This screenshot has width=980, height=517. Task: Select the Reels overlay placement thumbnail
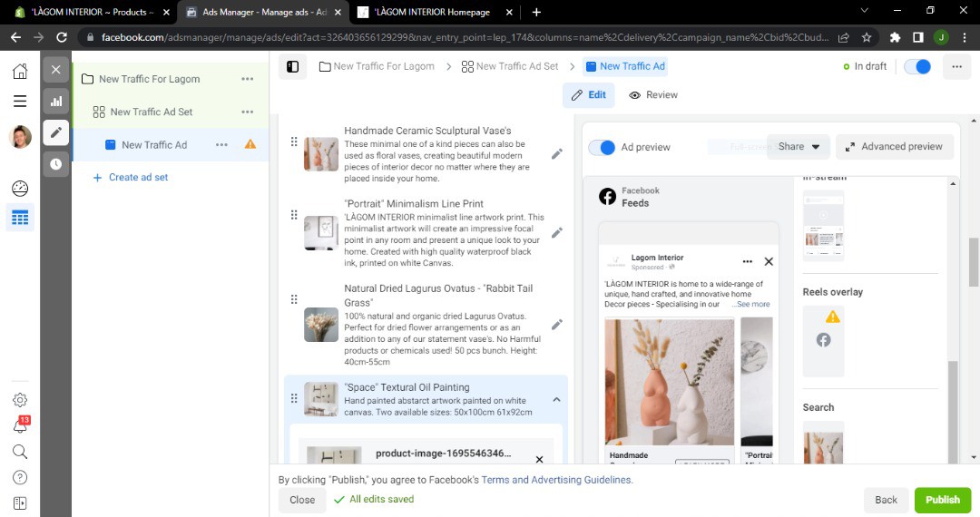coord(823,341)
